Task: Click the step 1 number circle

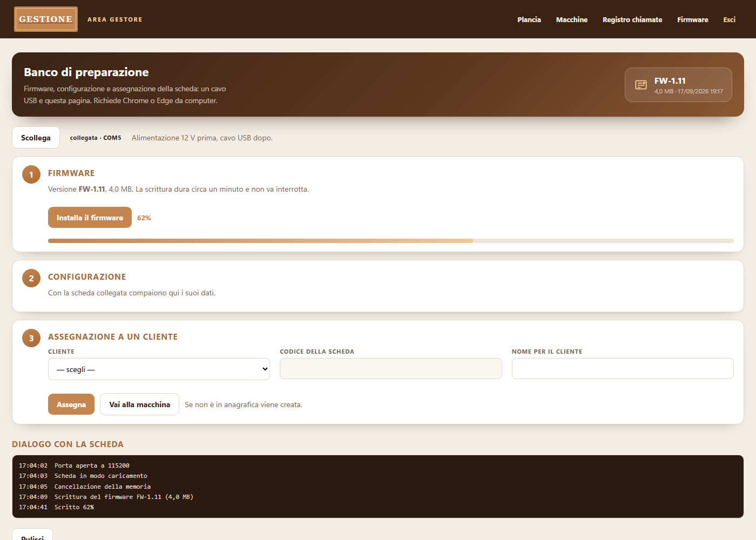Action: tap(31, 174)
